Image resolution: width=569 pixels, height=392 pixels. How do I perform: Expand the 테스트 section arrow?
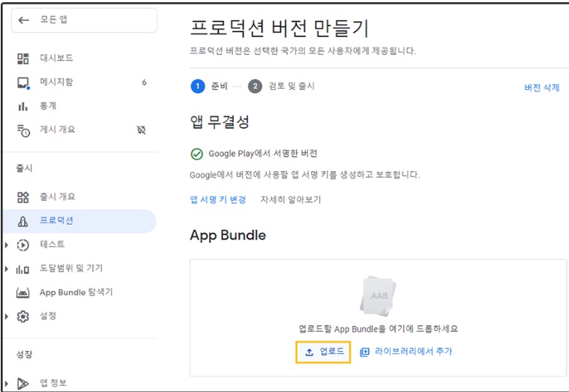click(7, 245)
